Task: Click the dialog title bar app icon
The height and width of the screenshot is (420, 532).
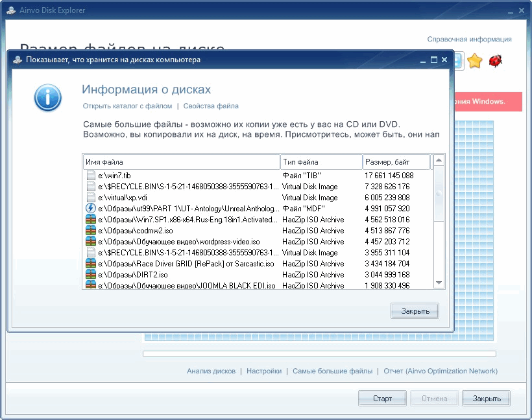Action: click(x=18, y=60)
